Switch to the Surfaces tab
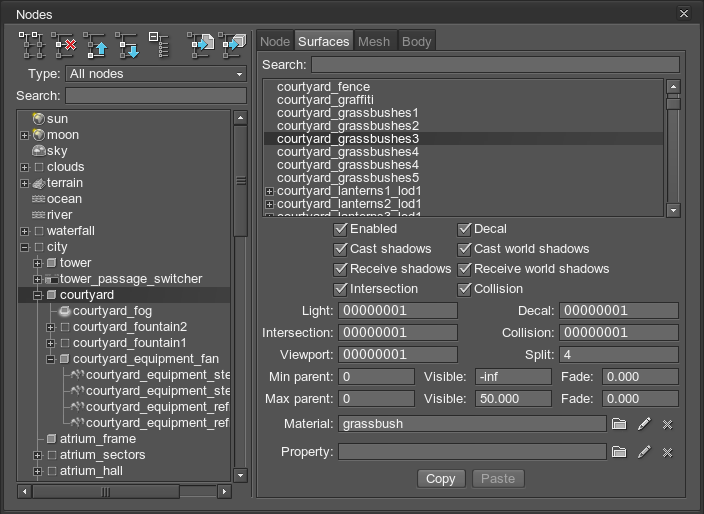Image resolution: width=704 pixels, height=514 pixels. (323, 41)
